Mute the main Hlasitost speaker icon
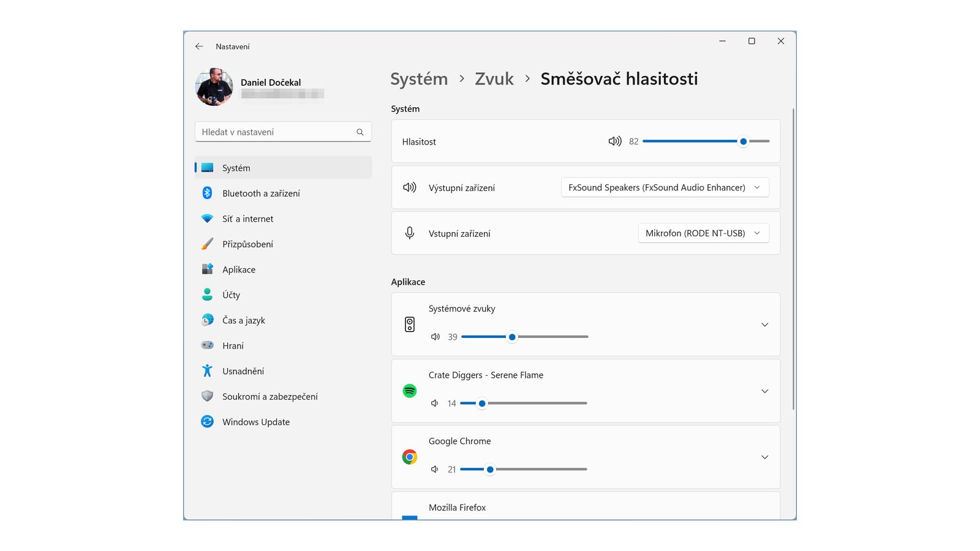The image size is (980, 551). tap(615, 141)
